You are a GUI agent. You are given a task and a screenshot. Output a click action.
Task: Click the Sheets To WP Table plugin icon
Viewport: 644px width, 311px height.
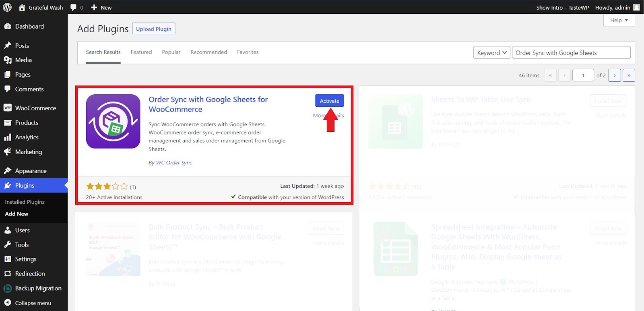click(x=396, y=121)
